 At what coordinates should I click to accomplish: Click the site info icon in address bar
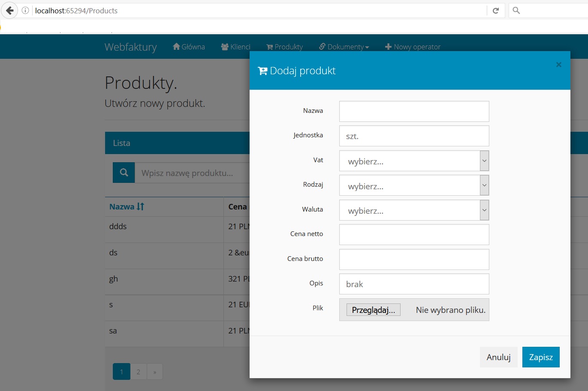pos(25,10)
